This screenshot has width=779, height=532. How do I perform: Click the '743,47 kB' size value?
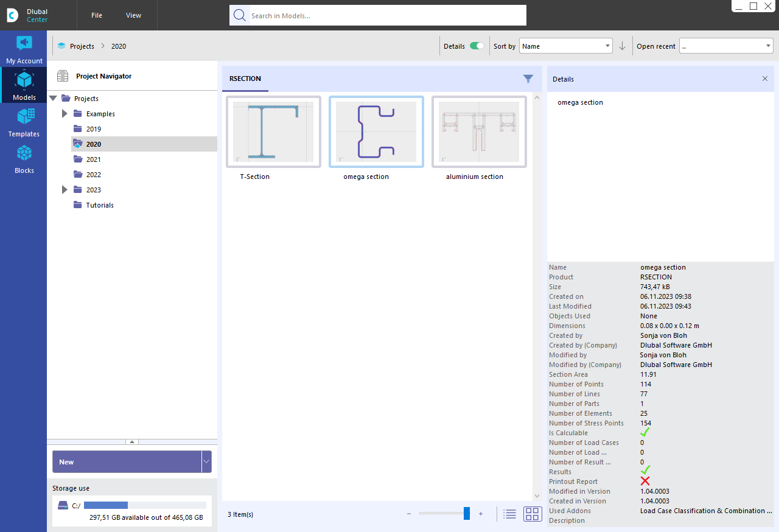(655, 287)
